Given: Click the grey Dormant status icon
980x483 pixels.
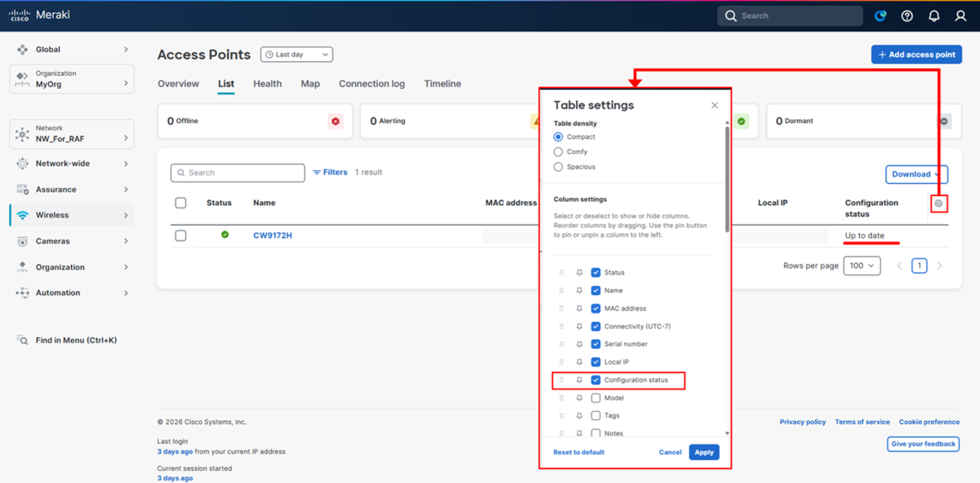Looking at the screenshot, I should pyautogui.click(x=944, y=121).
